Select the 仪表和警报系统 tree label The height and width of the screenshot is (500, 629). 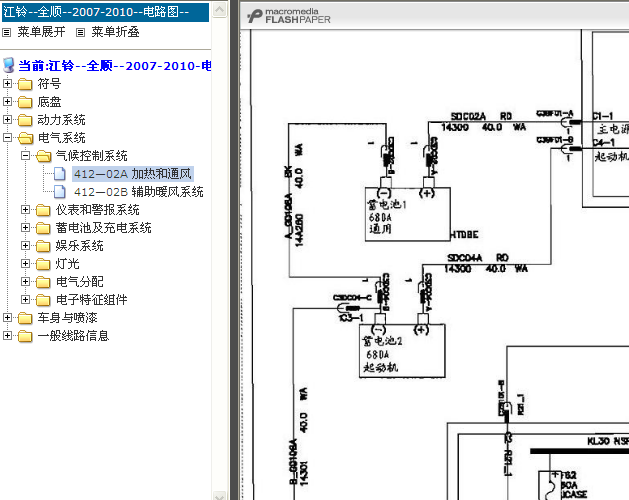point(97,209)
